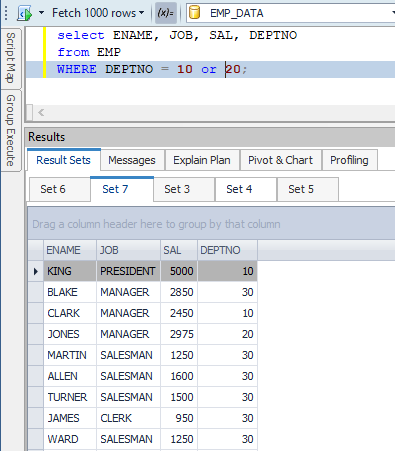This screenshot has height=451, width=395.
Task: Place cursor on 'EMP' table name
Action: click(x=109, y=52)
